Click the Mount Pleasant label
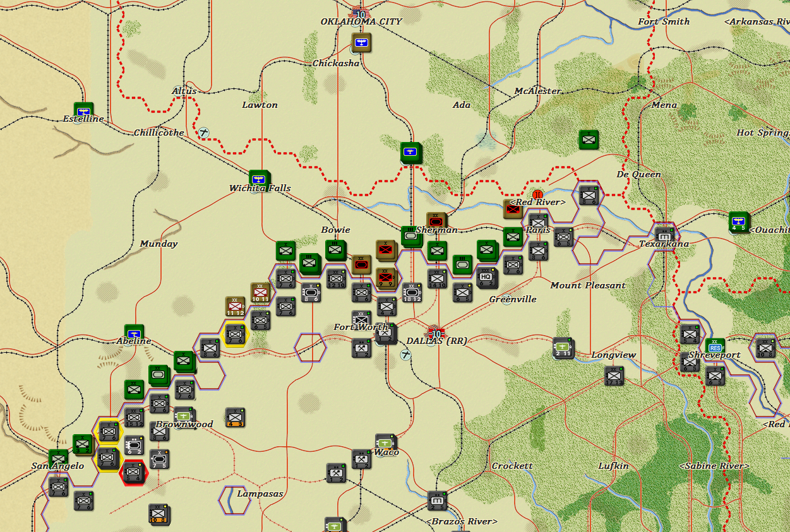 (x=588, y=285)
